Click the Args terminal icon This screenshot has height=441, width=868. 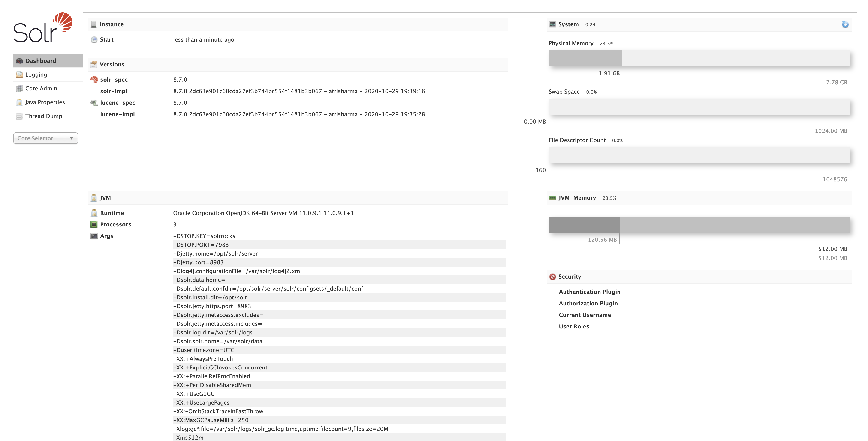(94, 236)
